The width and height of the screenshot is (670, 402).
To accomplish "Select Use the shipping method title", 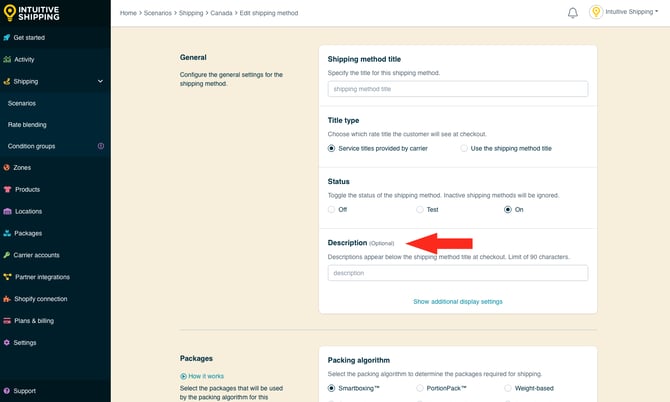I will pos(464,148).
